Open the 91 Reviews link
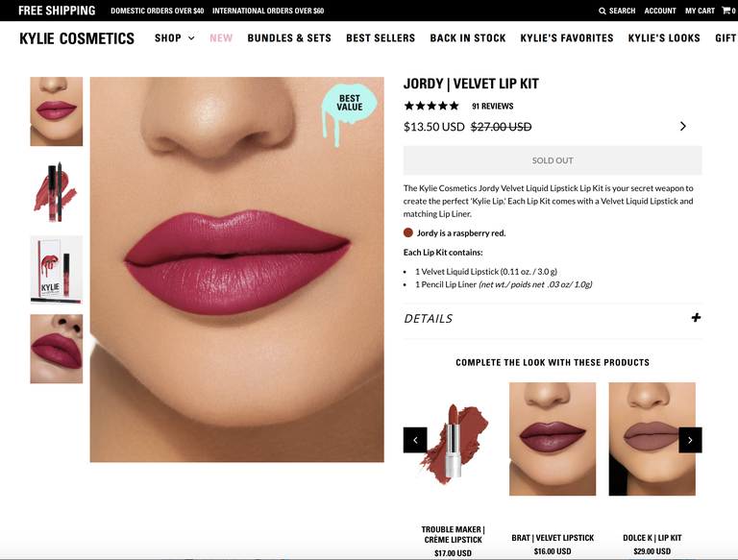738x560 pixels. pos(492,107)
